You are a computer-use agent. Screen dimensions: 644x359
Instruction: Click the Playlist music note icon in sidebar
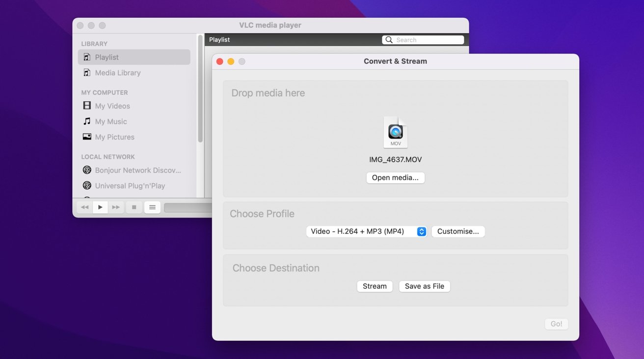coord(87,57)
